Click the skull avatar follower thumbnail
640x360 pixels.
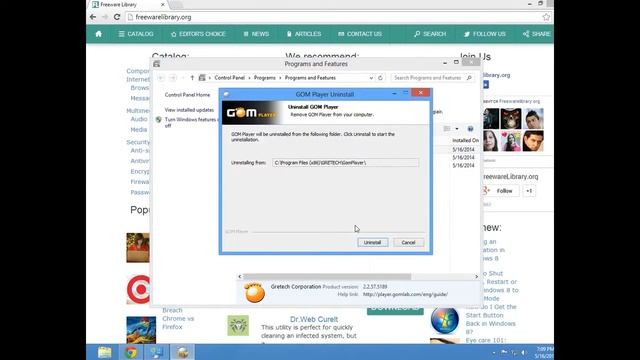pyautogui.click(x=511, y=118)
